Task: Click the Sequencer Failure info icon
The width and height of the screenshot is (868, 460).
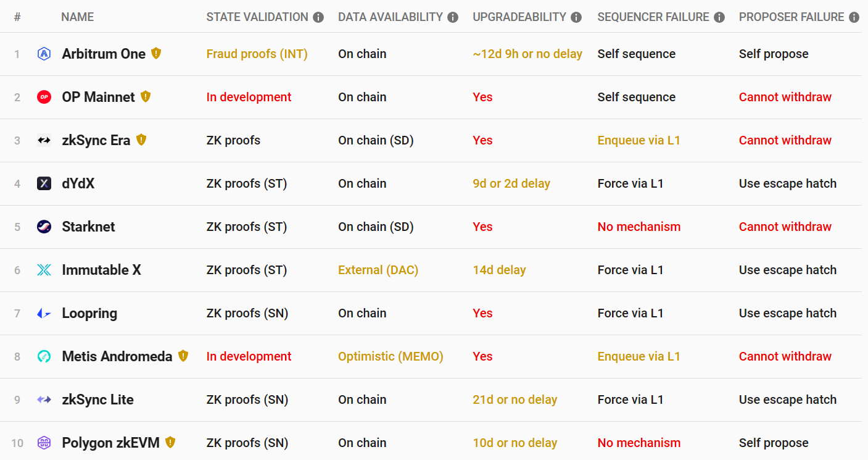Action: (719, 17)
